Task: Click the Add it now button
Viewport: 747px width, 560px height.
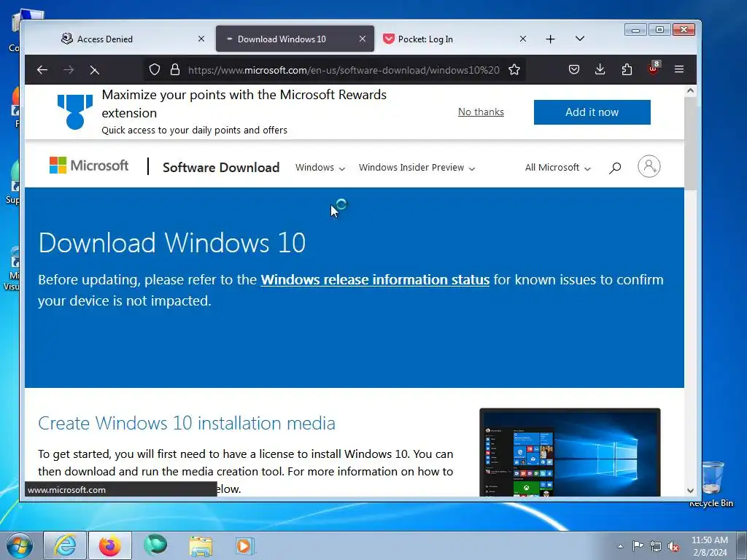Action: pos(592,112)
